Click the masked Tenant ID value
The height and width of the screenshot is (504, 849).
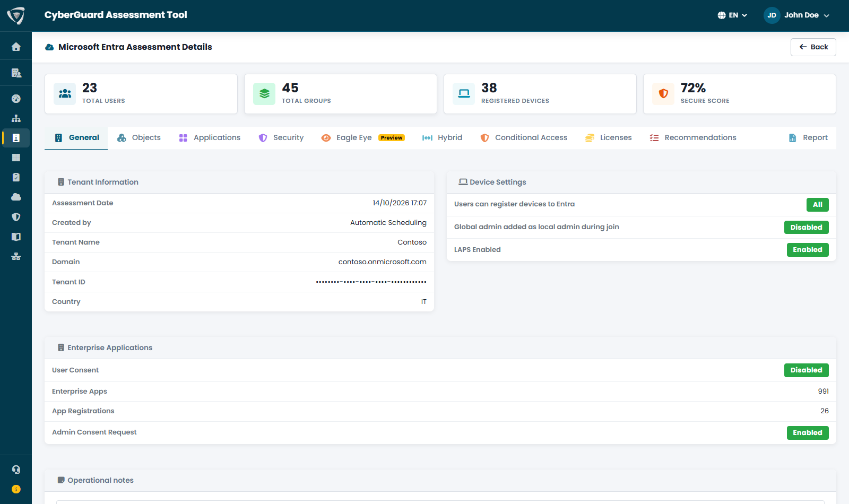pyautogui.click(x=371, y=282)
